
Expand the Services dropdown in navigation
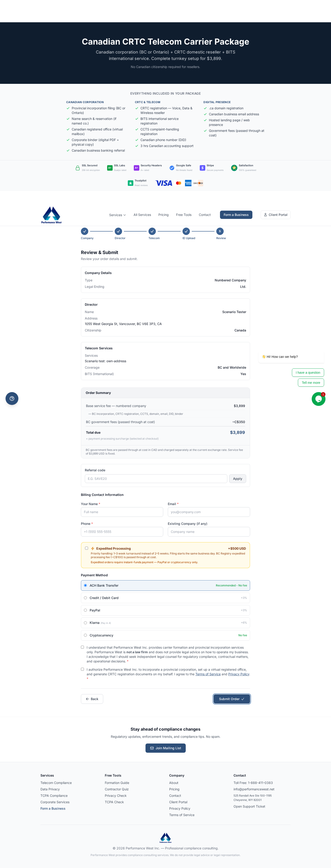[x=117, y=215]
